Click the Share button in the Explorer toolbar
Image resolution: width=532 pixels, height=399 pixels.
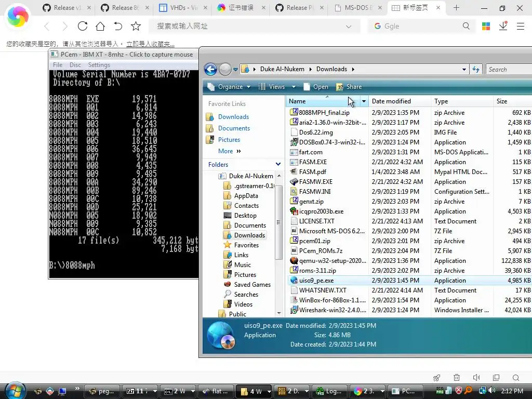(349, 87)
